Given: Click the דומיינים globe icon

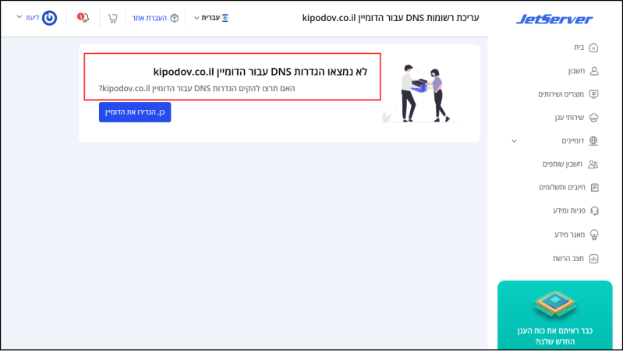Looking at the screenshot, I should coord(593,140).
